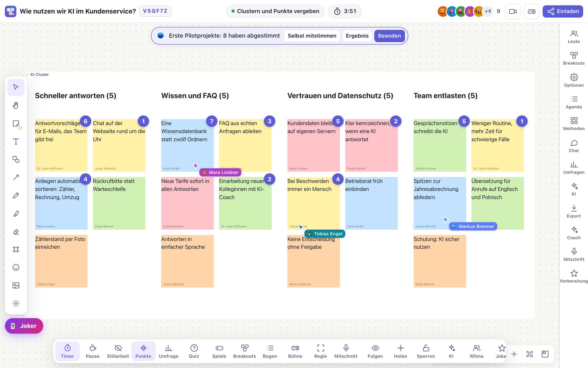
Task: Open Umfragen in right sidebar
Action: 574,168
